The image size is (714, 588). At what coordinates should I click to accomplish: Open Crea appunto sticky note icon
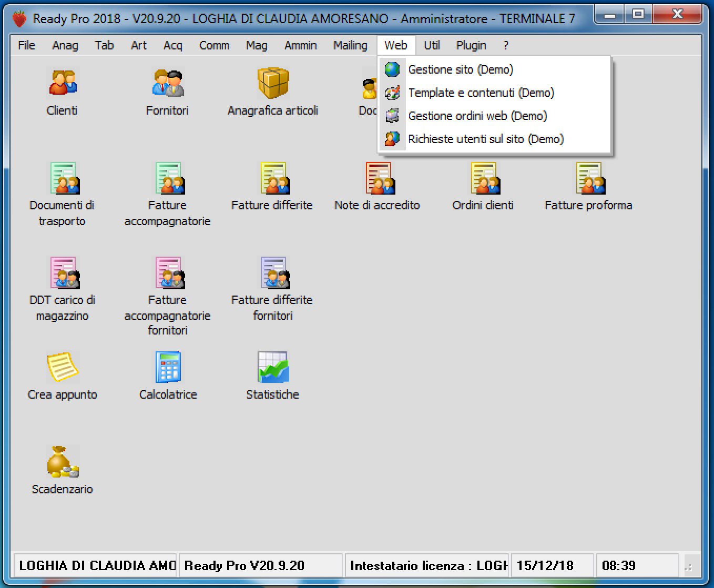63,367
